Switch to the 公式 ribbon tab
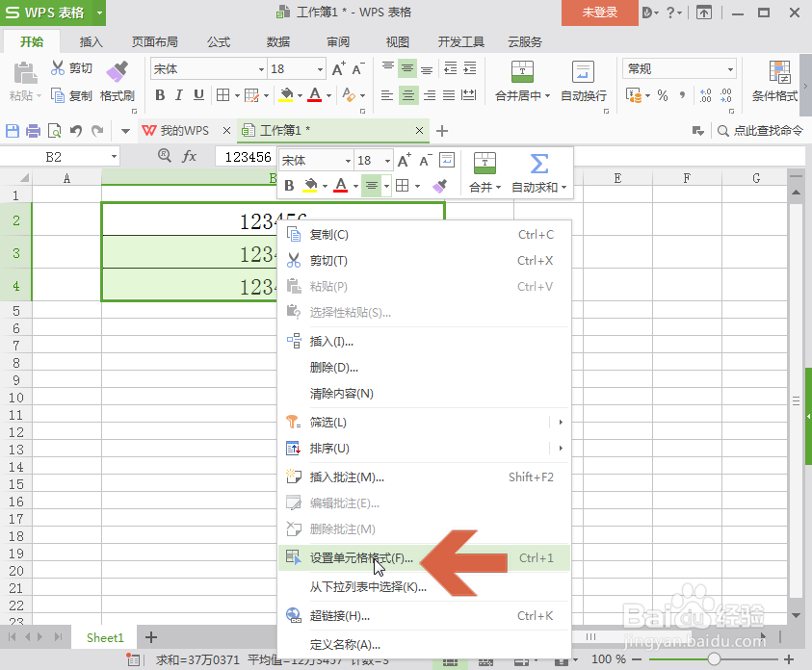812x670 pixels. click(219, 42)
